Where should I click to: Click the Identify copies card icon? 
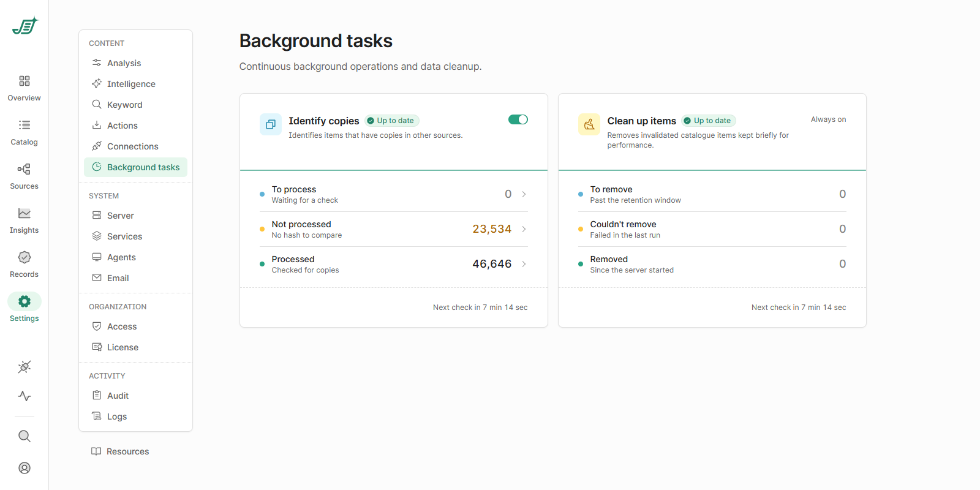click(x=271, y=124)
